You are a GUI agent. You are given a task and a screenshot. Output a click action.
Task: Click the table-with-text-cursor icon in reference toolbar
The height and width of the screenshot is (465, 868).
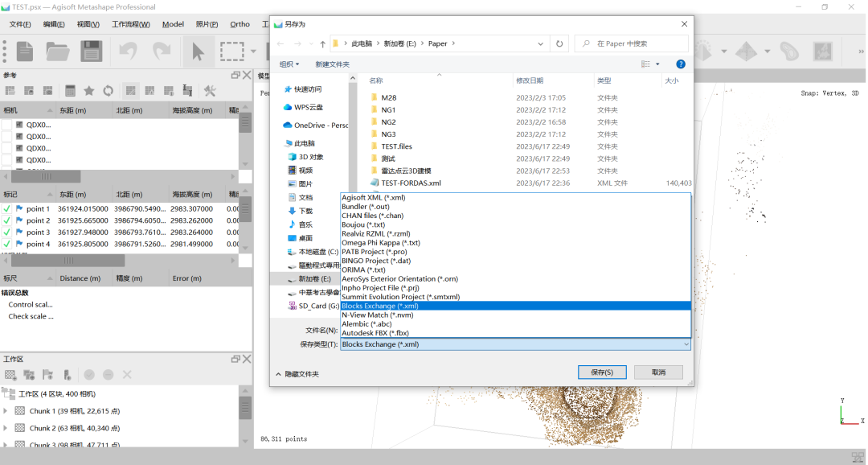[187, 91]
